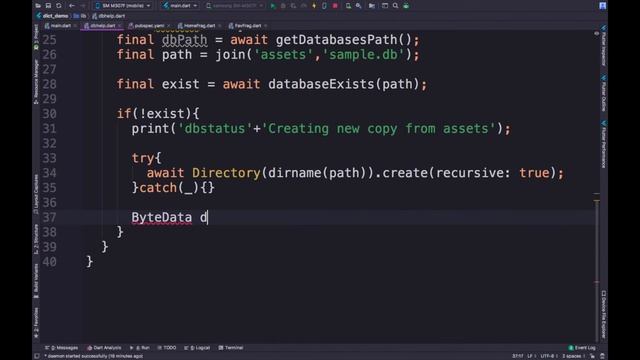
Task: Sync project with the refresh icon
Action: (59, 6)
